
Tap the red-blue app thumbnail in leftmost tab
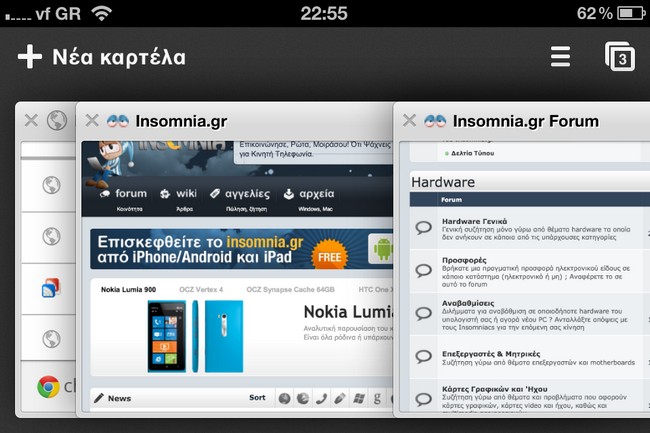(51, 288)
